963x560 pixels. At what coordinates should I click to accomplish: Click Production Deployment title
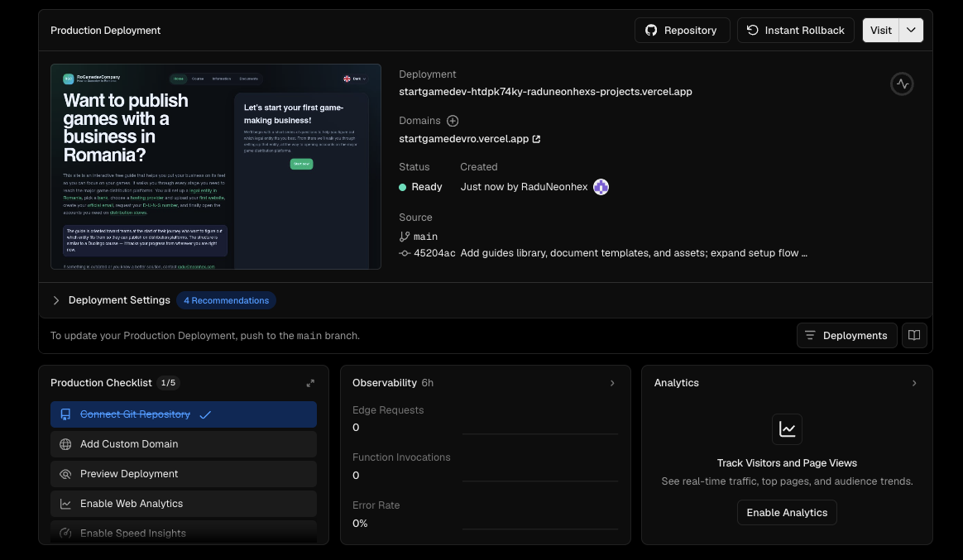click(106, 30)
